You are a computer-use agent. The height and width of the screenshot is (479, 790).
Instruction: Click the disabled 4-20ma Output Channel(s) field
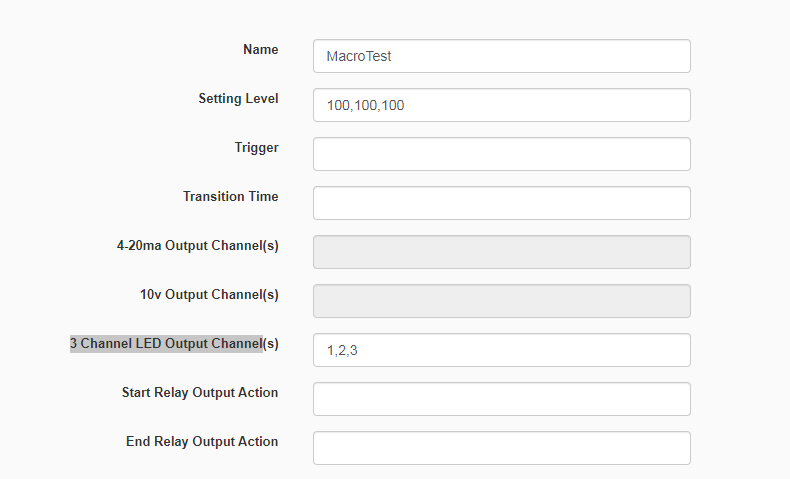(x=501, y=252)
